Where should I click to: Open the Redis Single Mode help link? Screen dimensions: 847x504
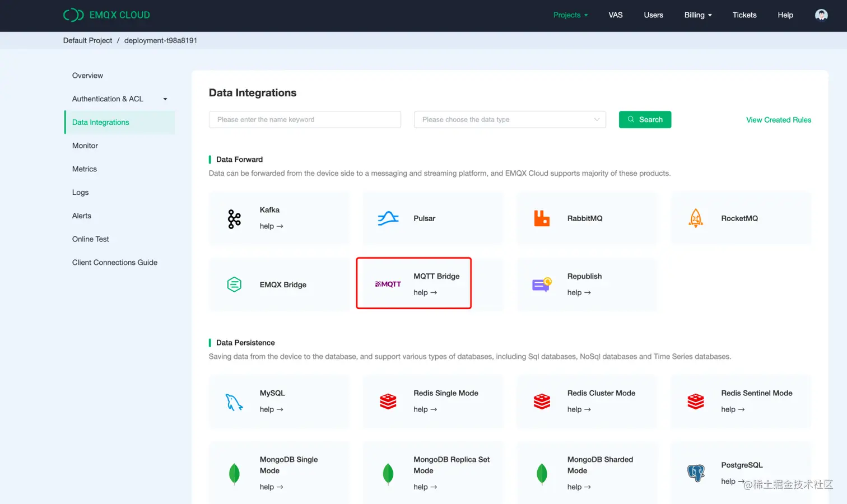pyautogui.click(x=425, y=409)
